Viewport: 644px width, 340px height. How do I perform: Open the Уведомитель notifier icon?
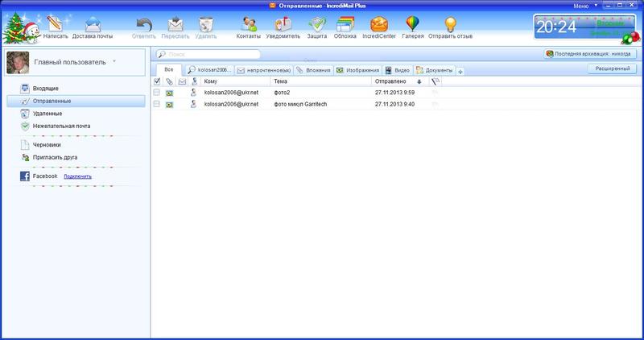[282, 24]
